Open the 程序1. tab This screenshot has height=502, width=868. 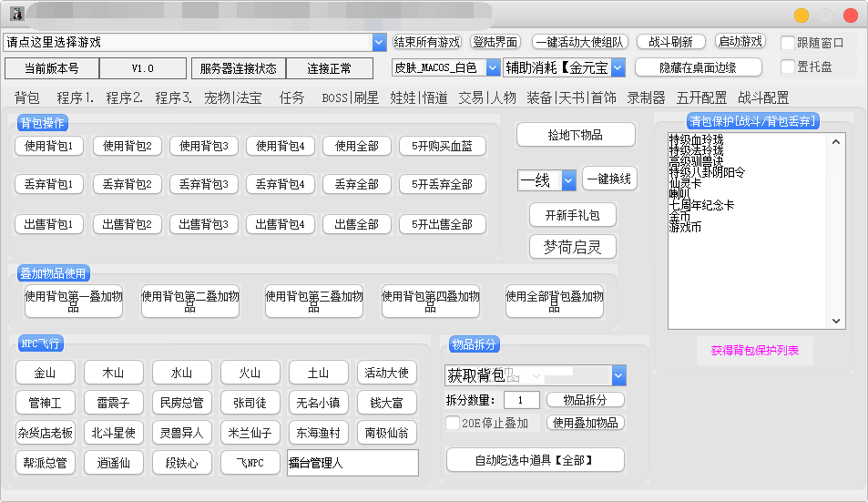click(75, 98)
